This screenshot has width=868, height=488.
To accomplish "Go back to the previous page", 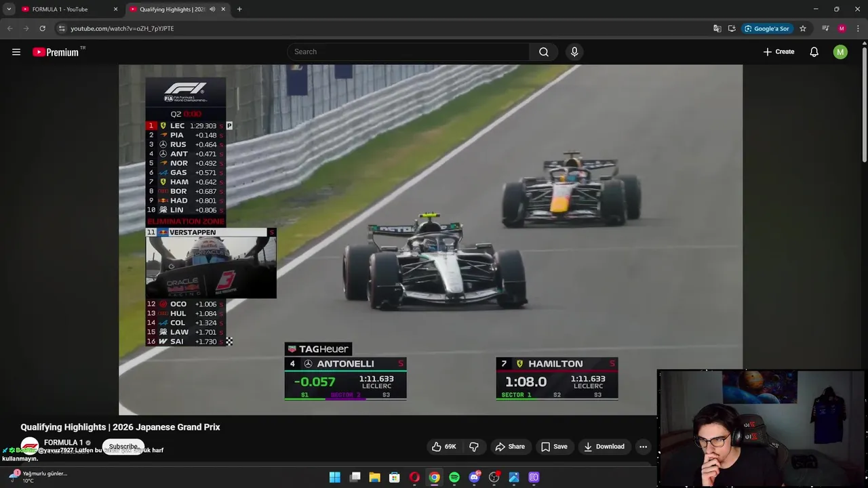I will 9,28.
